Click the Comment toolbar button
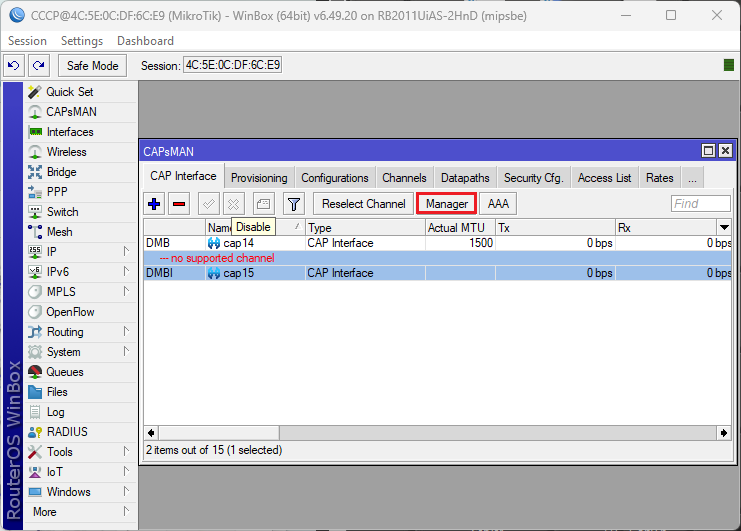Screen dimensions: 741x531 click(x=263, y=204)
